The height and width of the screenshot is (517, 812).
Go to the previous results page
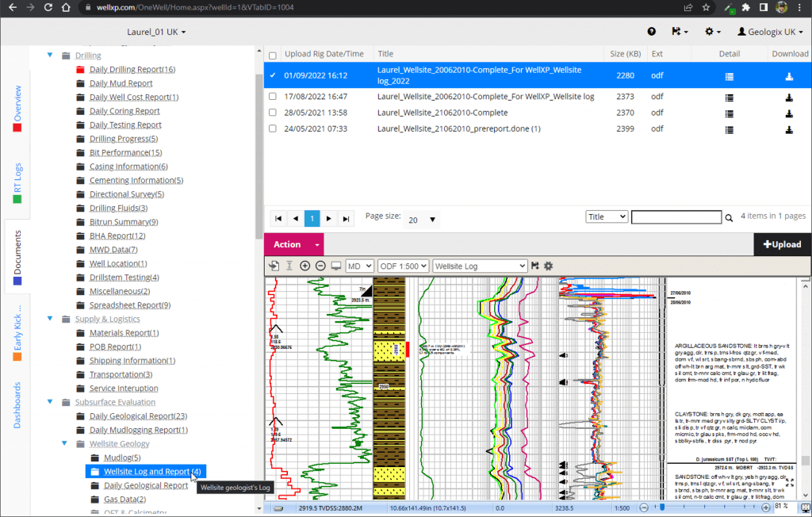click(295, 219)
